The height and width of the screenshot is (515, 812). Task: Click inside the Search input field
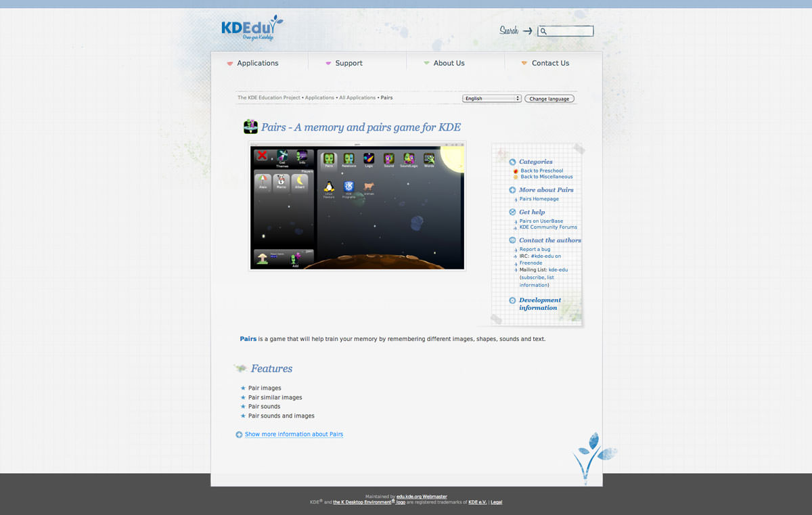[x=566, y=31]
